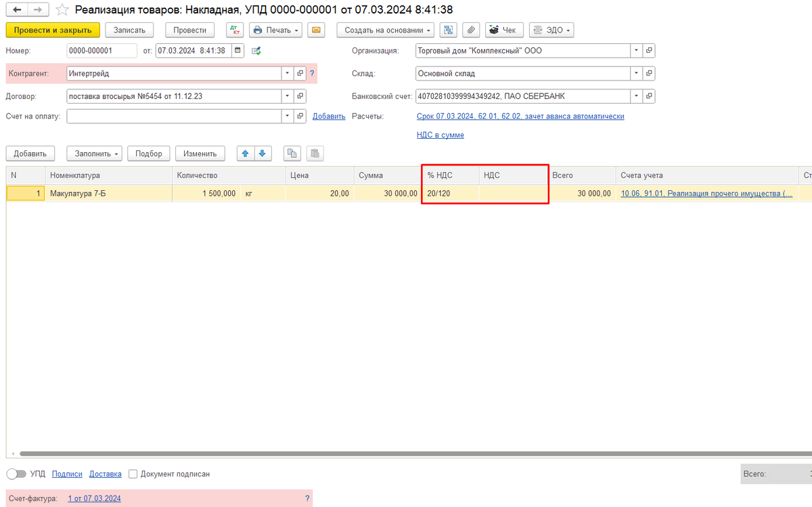Go forward with the right arrow button

[x=39, y=9]
